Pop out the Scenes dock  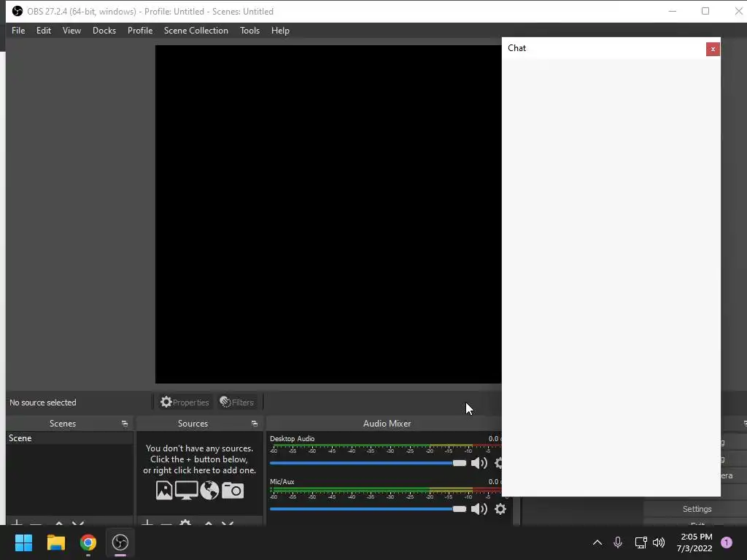tap(125, 424)
